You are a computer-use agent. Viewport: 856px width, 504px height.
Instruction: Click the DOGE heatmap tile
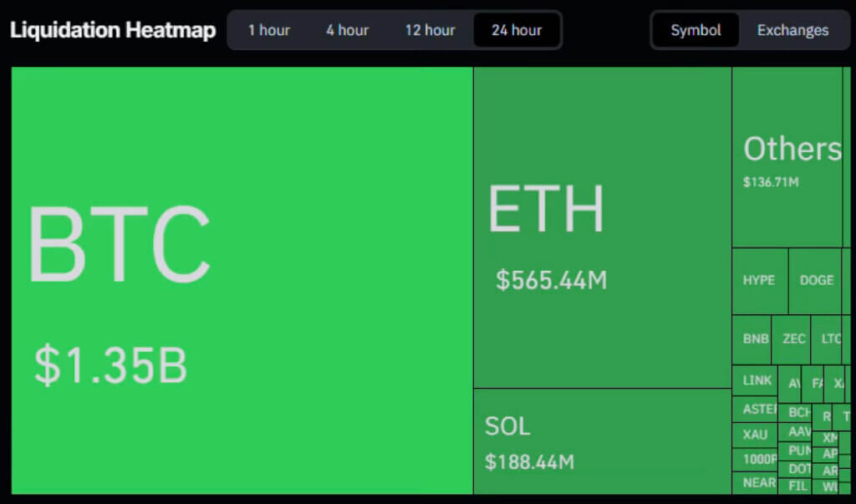[x=816, y=281]
